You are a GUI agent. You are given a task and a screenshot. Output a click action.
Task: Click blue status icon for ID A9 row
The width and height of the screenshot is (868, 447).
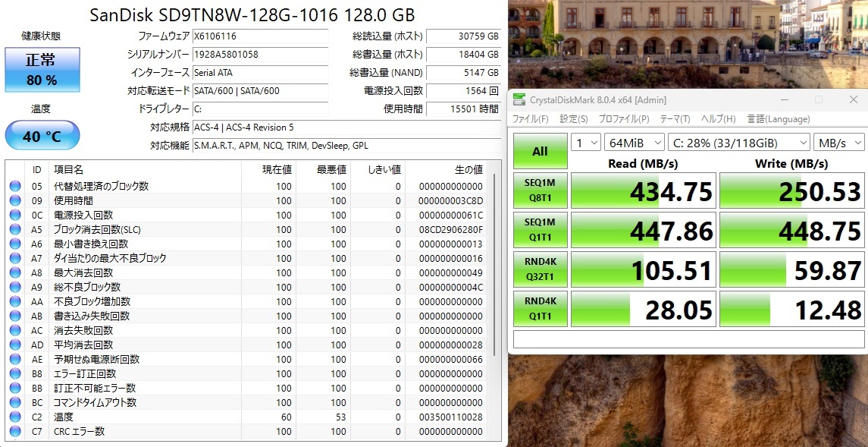point(15,287)
